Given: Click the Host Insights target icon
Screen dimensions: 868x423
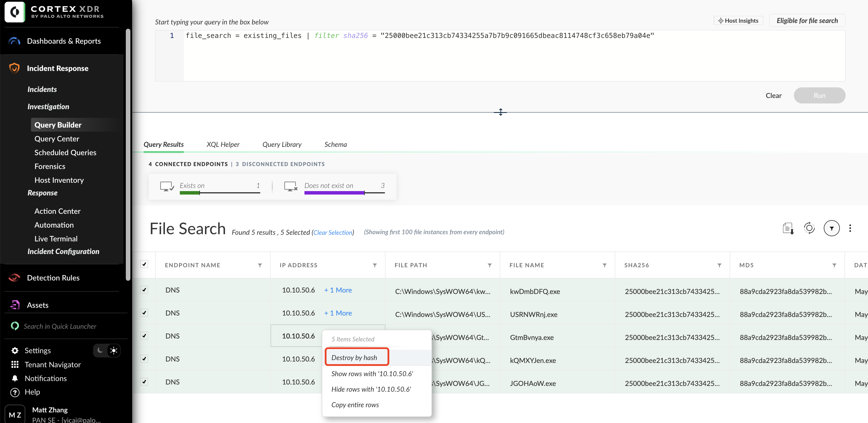Looking at the screenshot, I should 720,21.
